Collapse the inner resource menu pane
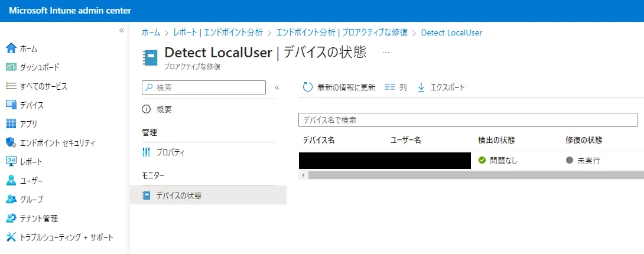644x254 pixels. coord(277,87)
